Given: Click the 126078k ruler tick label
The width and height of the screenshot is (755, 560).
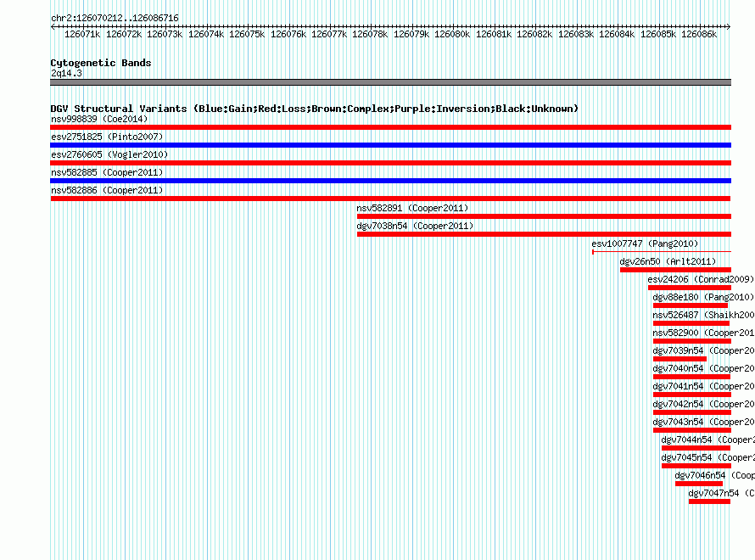Looking at the screenshot, I should (x=370, y=34).
